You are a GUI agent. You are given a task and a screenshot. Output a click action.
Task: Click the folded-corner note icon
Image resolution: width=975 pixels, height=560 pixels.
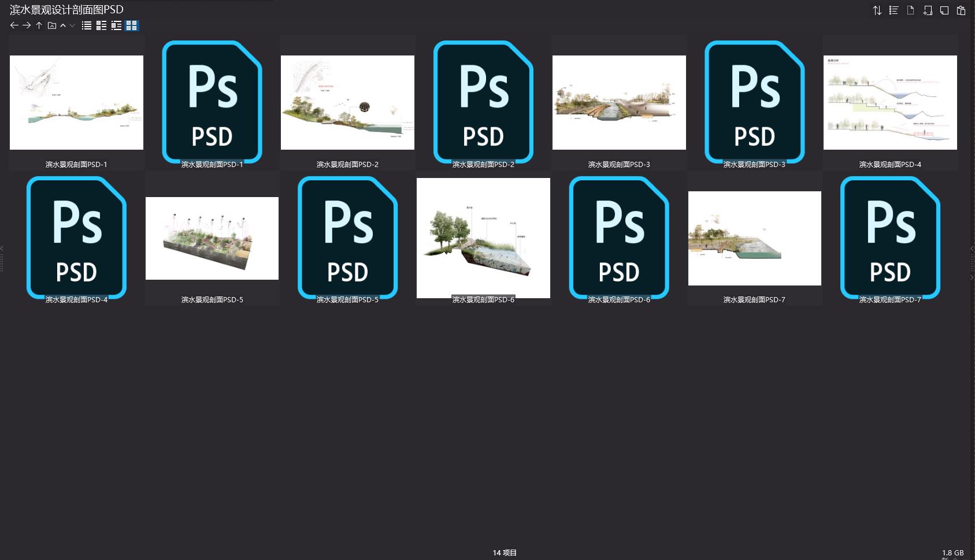(x=944, y=10)
